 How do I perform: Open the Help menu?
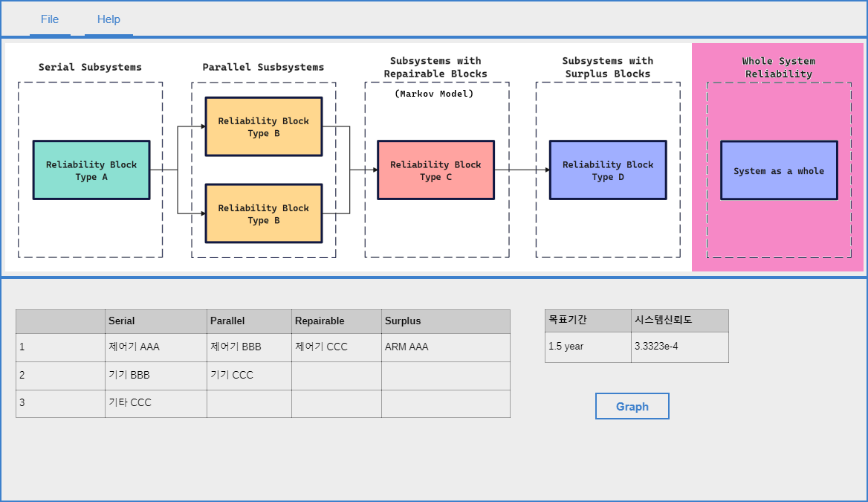click(x=108, y=19)
